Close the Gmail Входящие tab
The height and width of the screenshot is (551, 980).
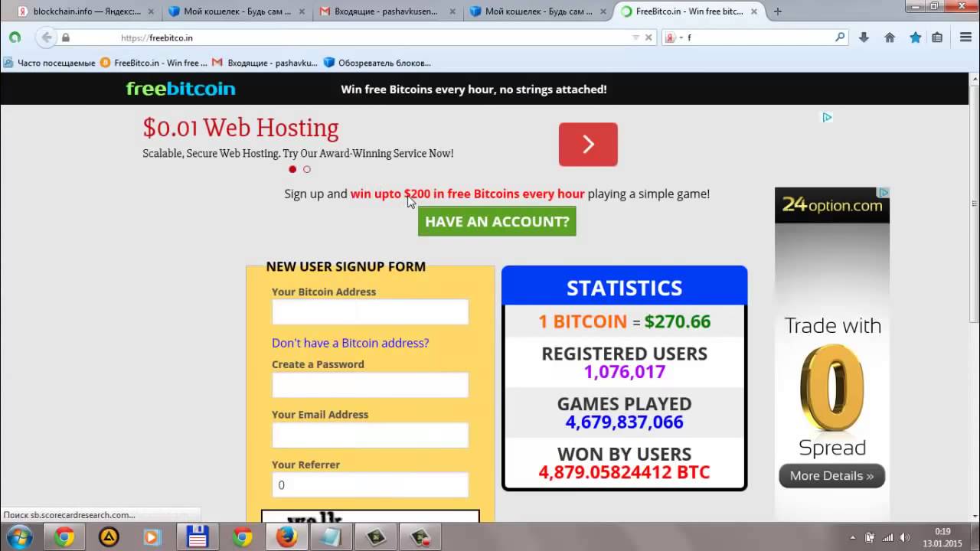point(452,11)
